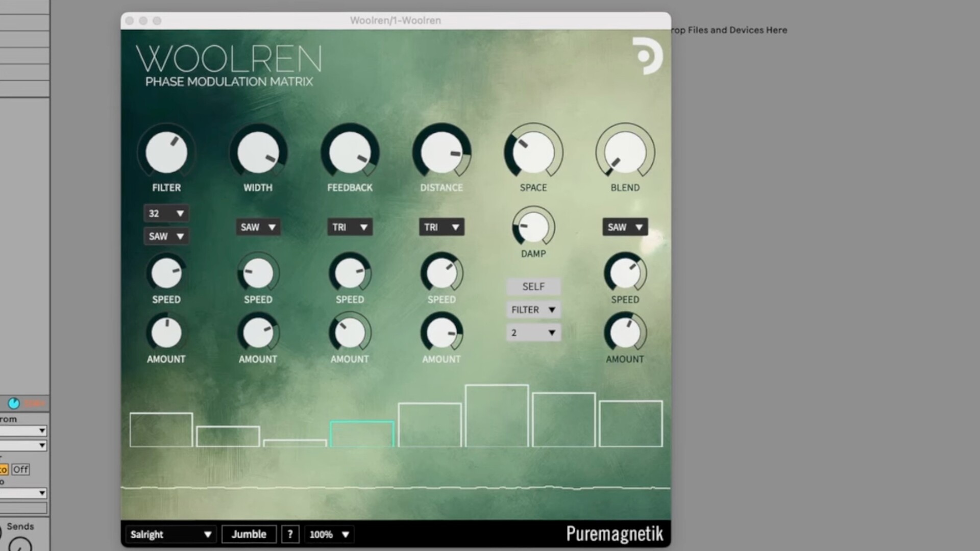Adjust the WIDTH knob
Image resolution: width=980 pixels, height=551 pixels.
coord(258,153)
